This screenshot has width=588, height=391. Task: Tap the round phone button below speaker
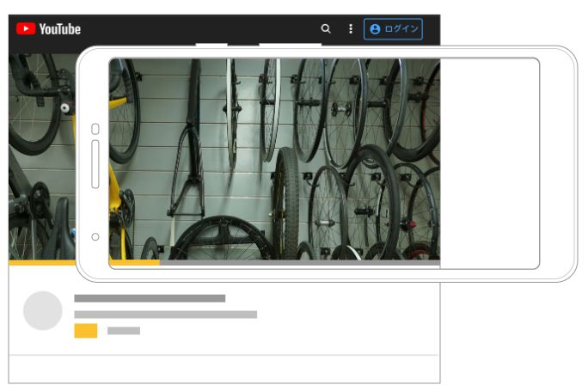click(x=95, y=236)
